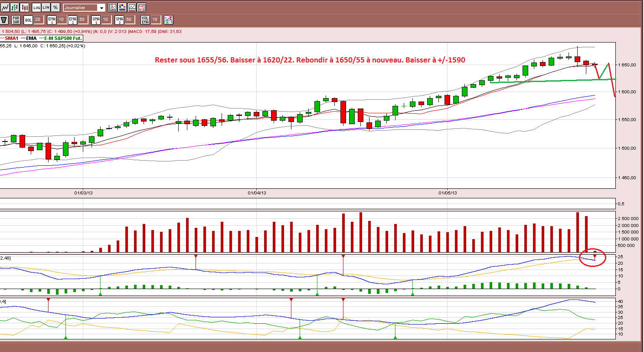Click the 01/03/13 date label
Image resolution: width=644 pixels, height=352 pixels.
82,192
